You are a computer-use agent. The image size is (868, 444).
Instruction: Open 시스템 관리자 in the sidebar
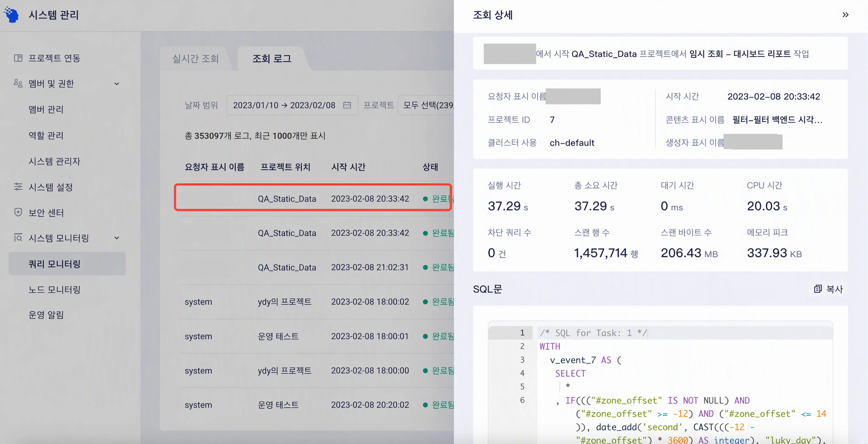point(54,161)
